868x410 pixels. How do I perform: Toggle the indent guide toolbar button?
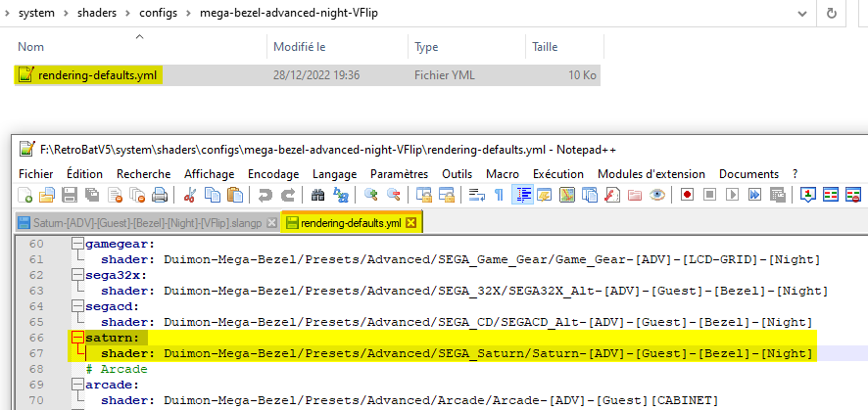(521, 195)
